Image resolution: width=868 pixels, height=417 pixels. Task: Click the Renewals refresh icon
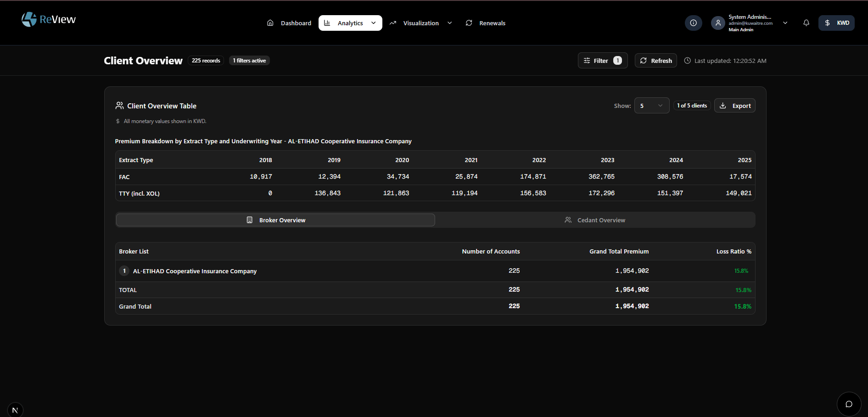tap(469, 23)
